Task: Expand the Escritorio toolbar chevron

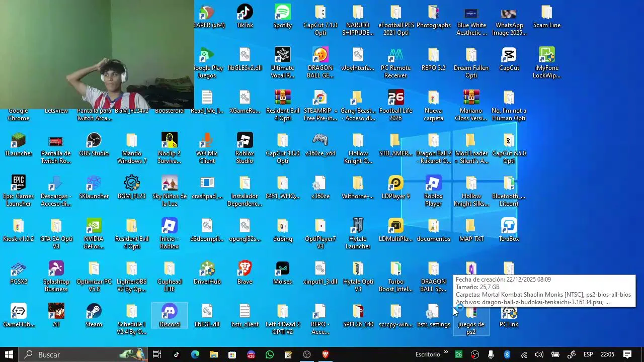Action: (x=446, y=352)
